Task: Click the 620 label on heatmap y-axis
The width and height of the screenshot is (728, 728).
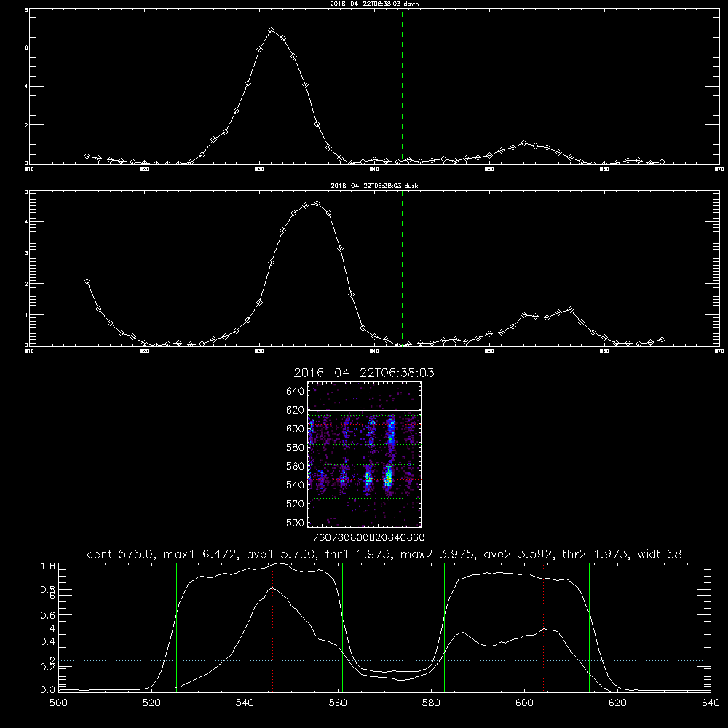Action: point(295,410)
